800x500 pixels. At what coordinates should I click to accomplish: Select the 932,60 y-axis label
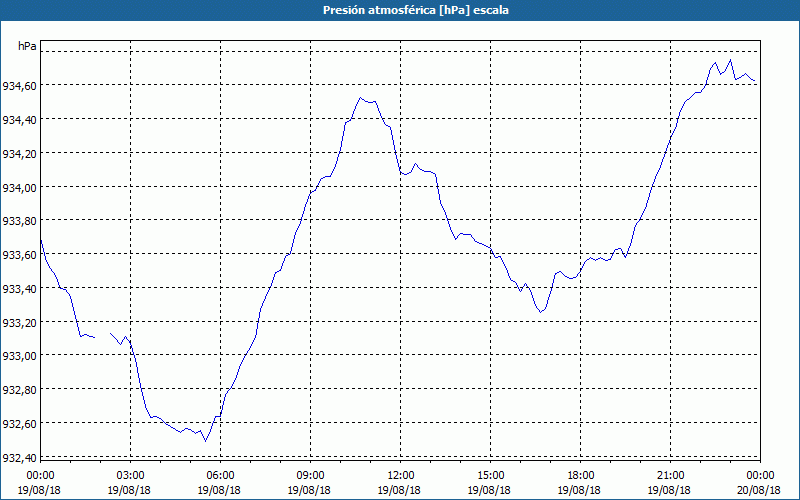tap(19, 423)
